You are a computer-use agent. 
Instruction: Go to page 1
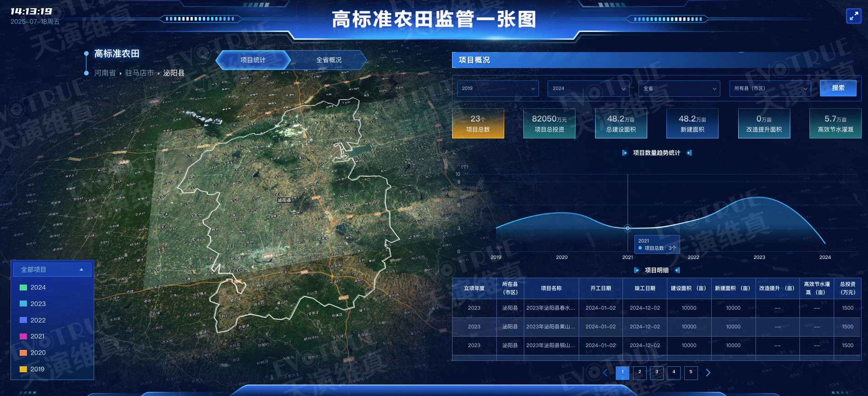coord(623,373)
